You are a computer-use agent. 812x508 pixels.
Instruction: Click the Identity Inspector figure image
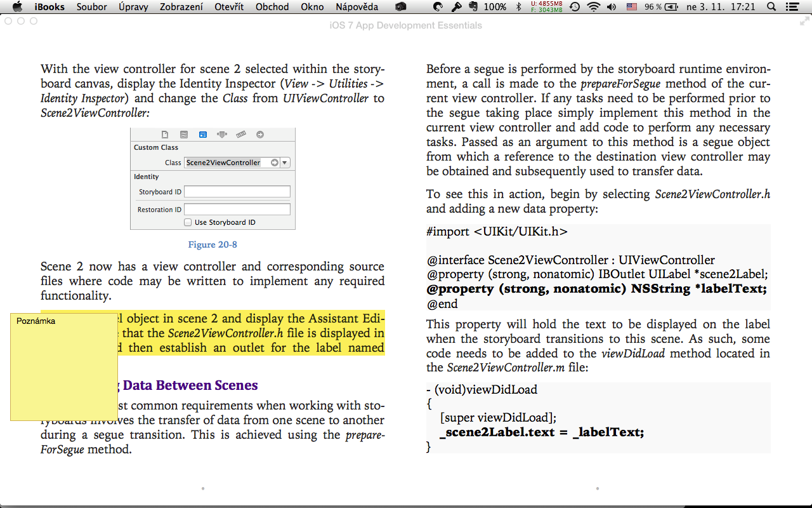click(x=213, y=178)
